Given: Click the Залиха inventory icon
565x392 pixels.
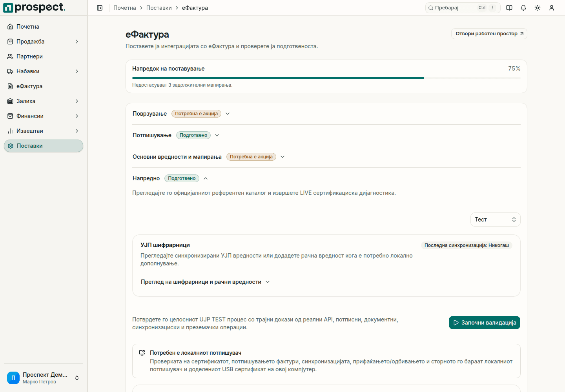Looking at the screenshot, I should tap(10, 101).
